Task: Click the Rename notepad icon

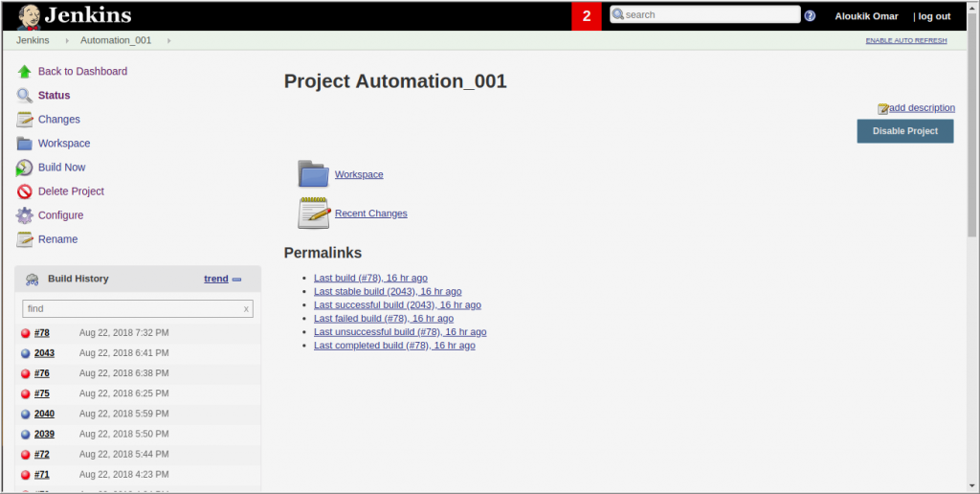Action: click(24, 239)
